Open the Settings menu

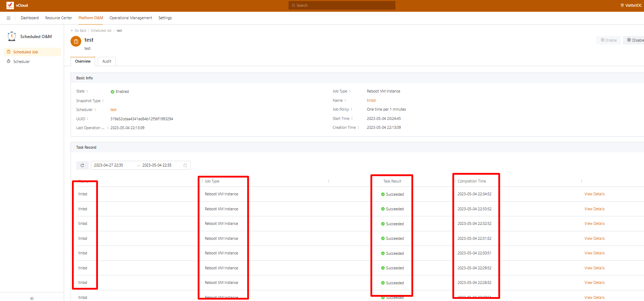[165, 18]
